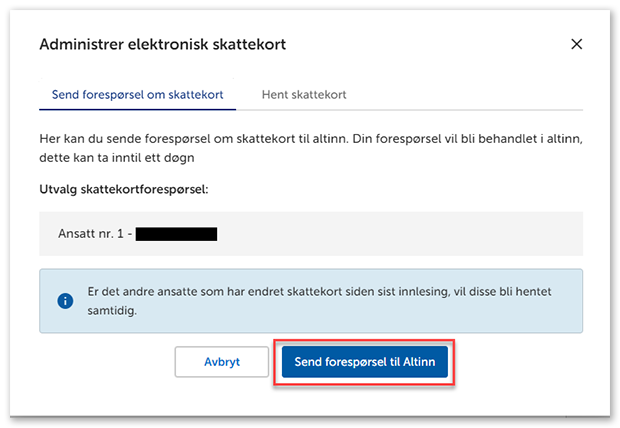Click the Utvalg skattekortforespørsel label
Viewport: 620px width, 428px height.
click(x=123, y=189)
